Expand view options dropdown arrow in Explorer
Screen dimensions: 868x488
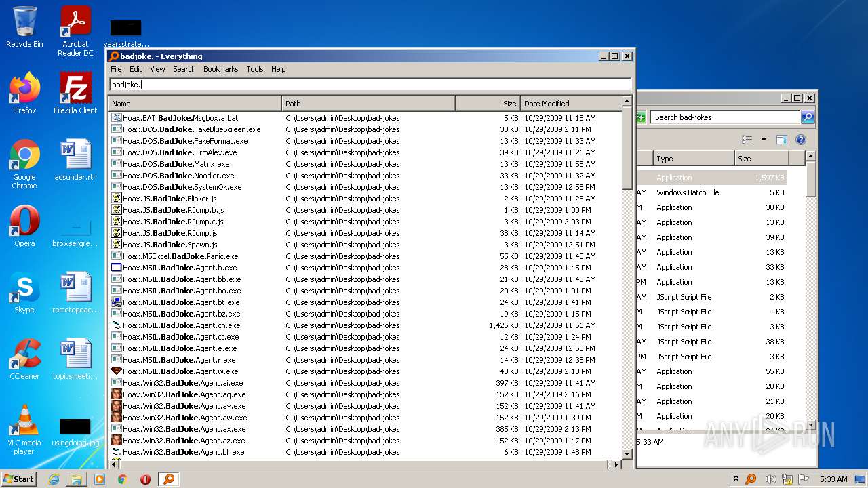point(764,140)
